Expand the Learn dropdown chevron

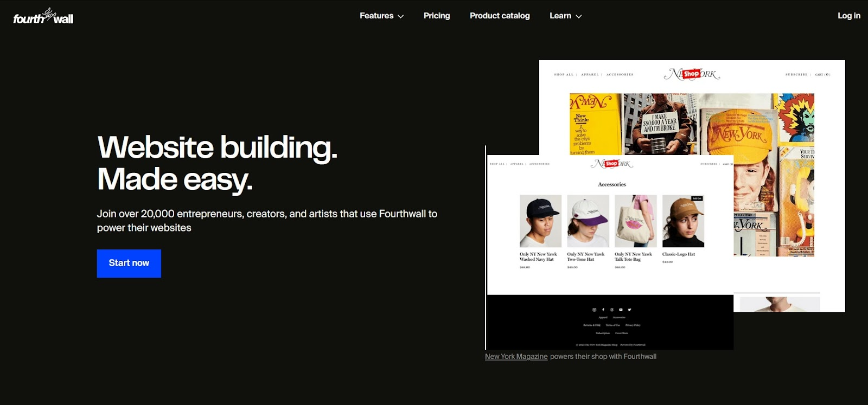[x=579, y=16]
